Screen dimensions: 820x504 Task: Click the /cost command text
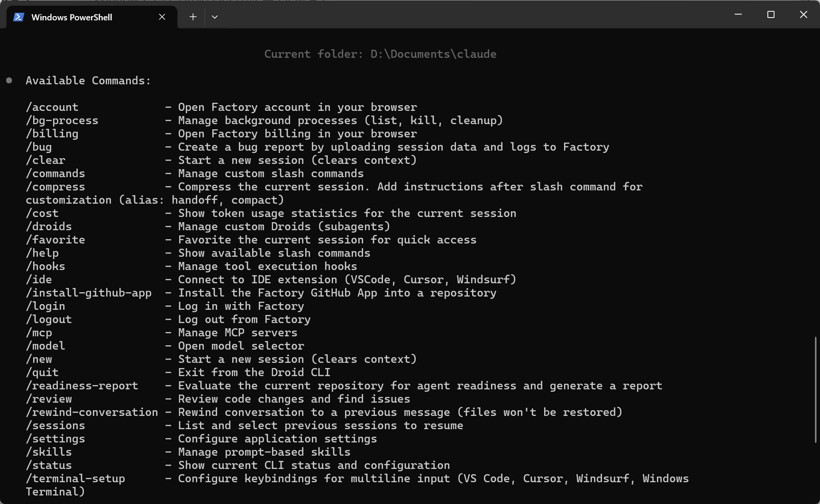point(42,213)
